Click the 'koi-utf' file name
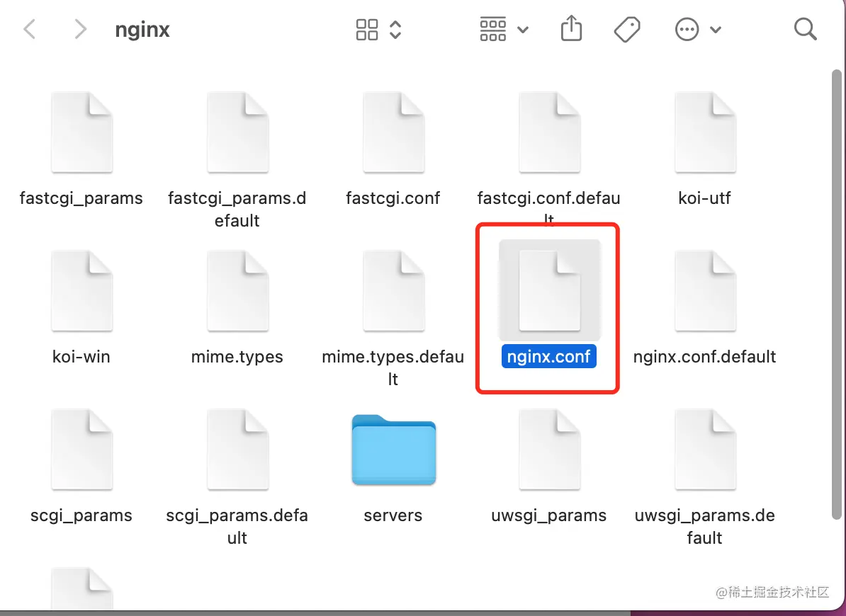Image resolution: width=846 pixels, height=616 pixels. click(704, 198)
